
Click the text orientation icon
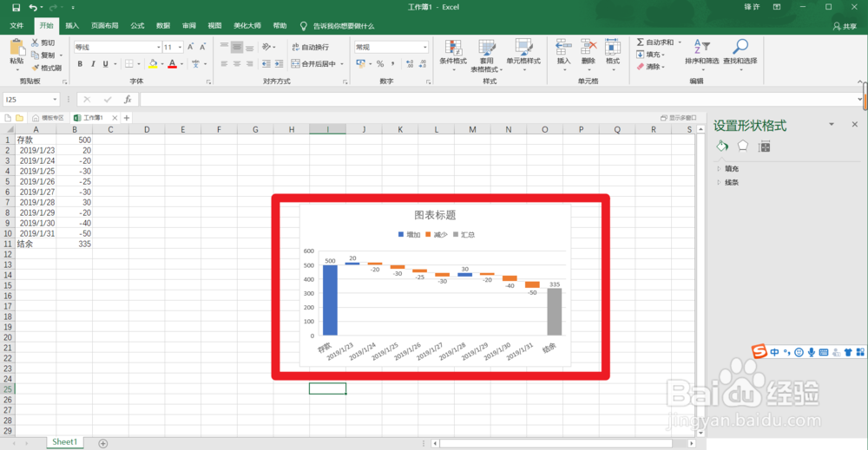click(x=266, y=47)
